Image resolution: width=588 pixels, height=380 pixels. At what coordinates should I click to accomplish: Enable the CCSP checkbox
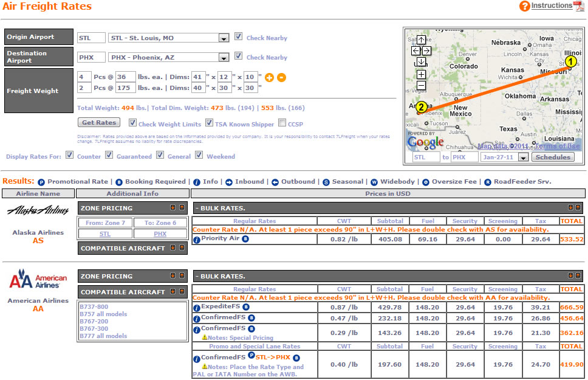282,122
